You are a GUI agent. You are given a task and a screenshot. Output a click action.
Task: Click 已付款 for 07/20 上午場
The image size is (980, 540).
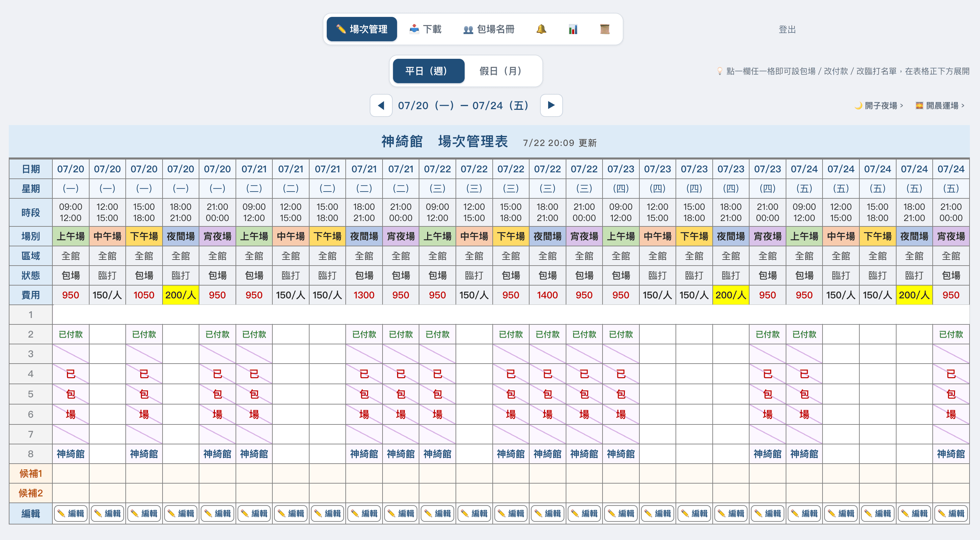[71, 334]
